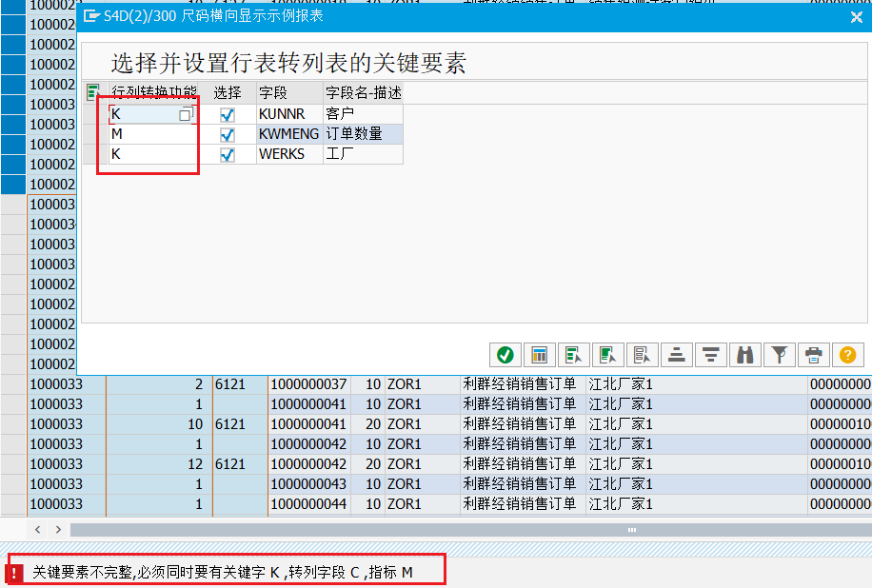Select the WERKS field cell

[x=289, y=154]
